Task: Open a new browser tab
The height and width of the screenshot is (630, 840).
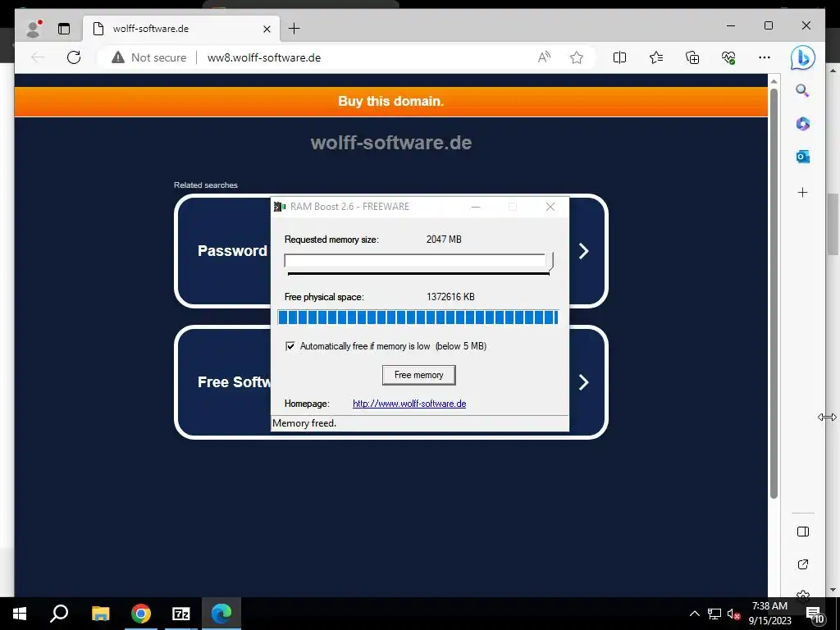Action: point(294,29)
